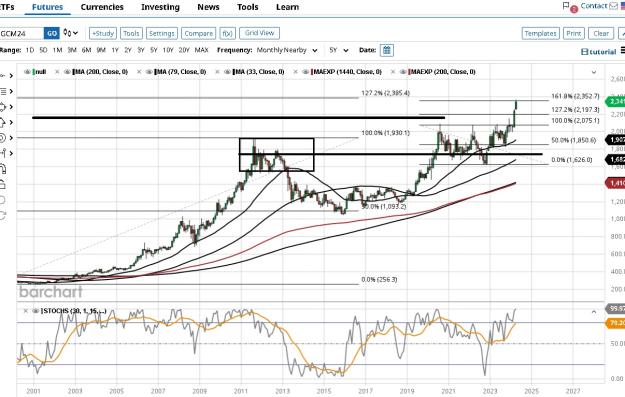Select the 3M range
625x397 pixels.
pos(72,50)
